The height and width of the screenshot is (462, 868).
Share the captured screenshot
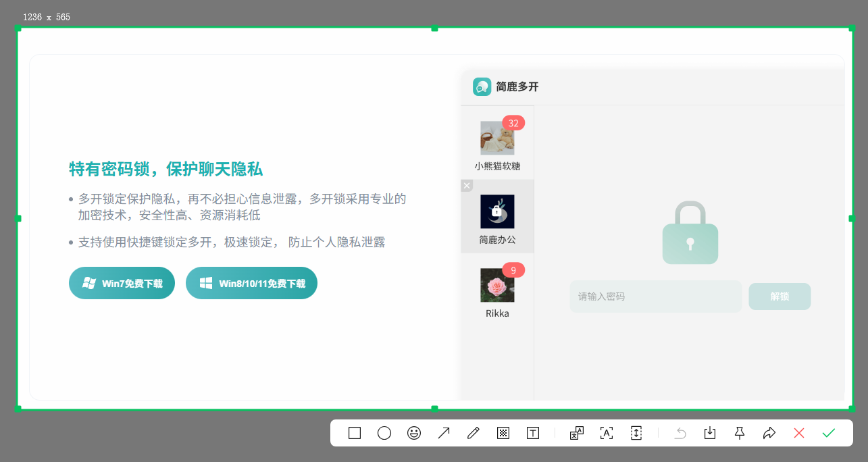pos(769,433)
